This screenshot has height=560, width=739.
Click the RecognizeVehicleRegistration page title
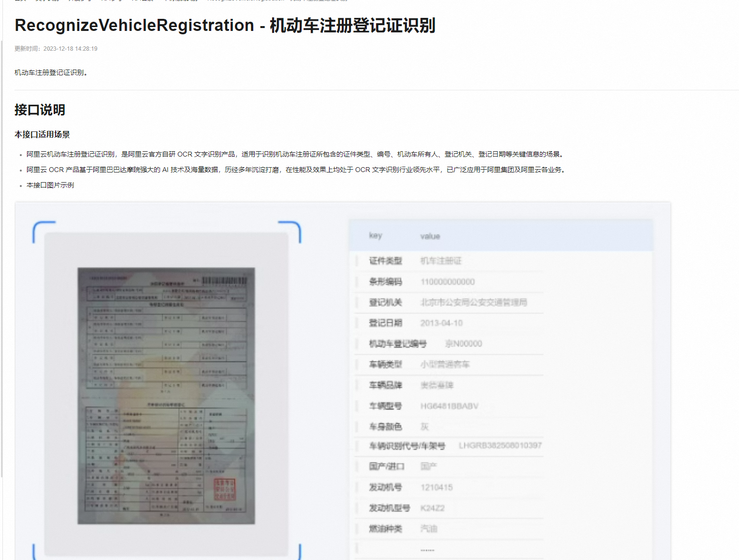pyautogui.click(x=225, y=25)
